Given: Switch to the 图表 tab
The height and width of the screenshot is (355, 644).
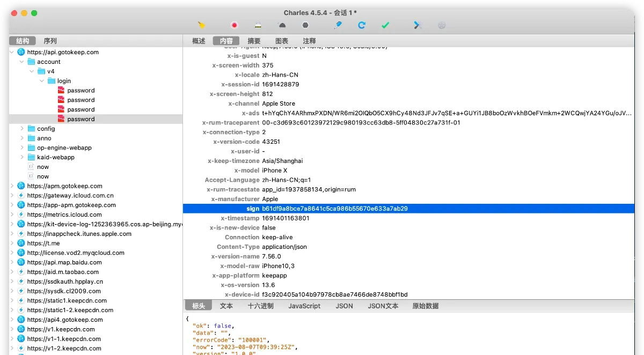Looking at the screenshot, I should (x=282, y=41).
